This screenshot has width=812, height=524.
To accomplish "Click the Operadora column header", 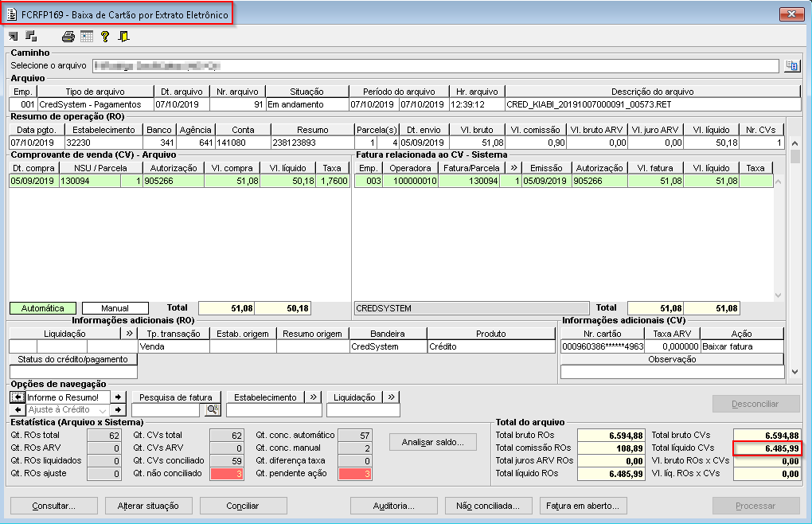I will pyautogui.click(x=410, y=168).
